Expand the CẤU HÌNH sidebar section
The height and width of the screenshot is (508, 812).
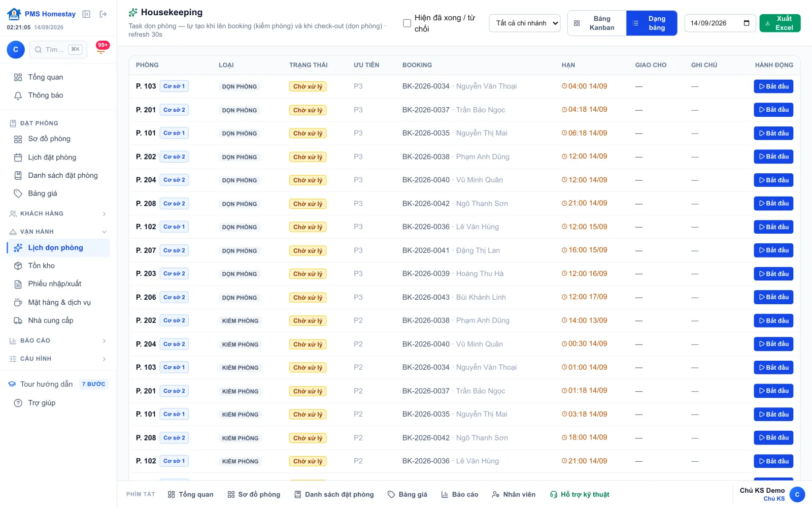[58, 359]
